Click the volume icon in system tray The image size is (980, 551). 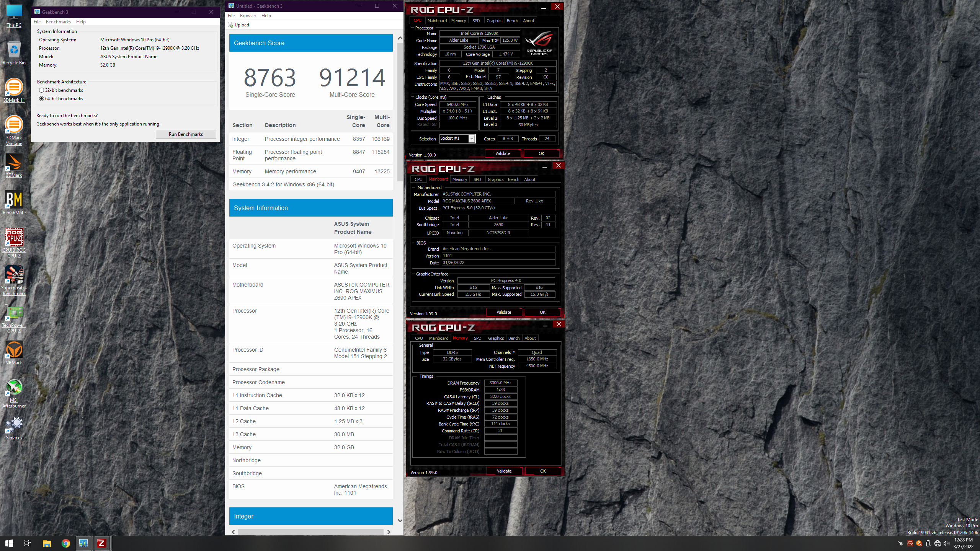946,543
